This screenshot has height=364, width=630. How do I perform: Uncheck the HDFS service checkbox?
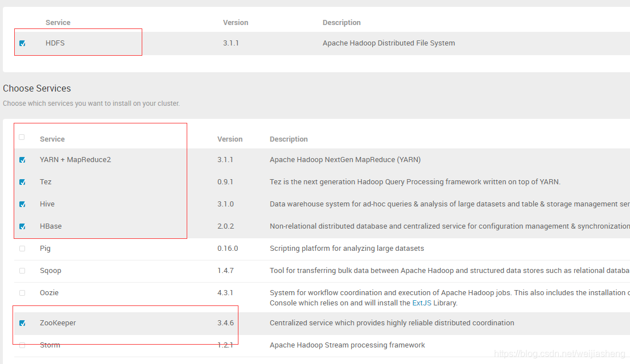tap(22, 43)
